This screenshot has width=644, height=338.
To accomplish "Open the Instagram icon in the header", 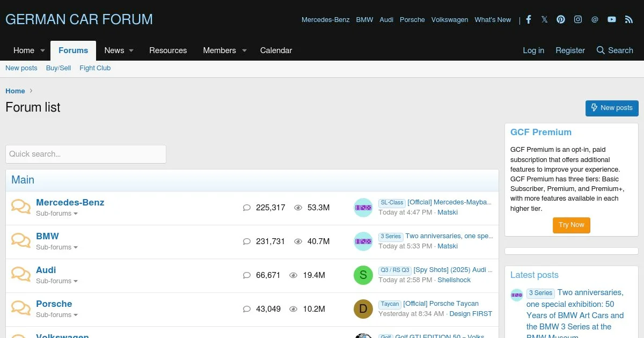I will [578, 19].
